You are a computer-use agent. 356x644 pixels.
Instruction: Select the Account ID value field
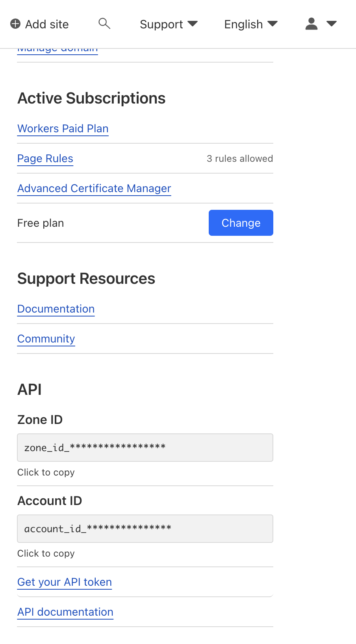tap(145, 529)
